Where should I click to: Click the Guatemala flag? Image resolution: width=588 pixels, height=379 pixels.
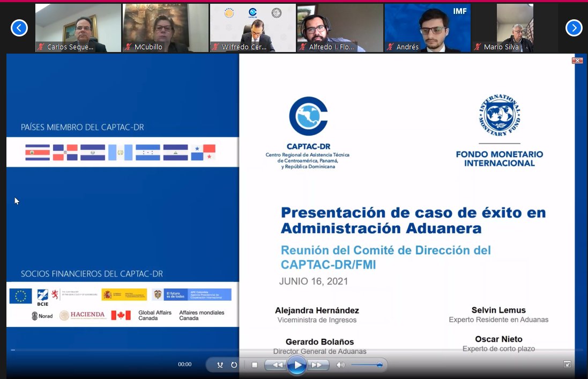coord(121,153)
